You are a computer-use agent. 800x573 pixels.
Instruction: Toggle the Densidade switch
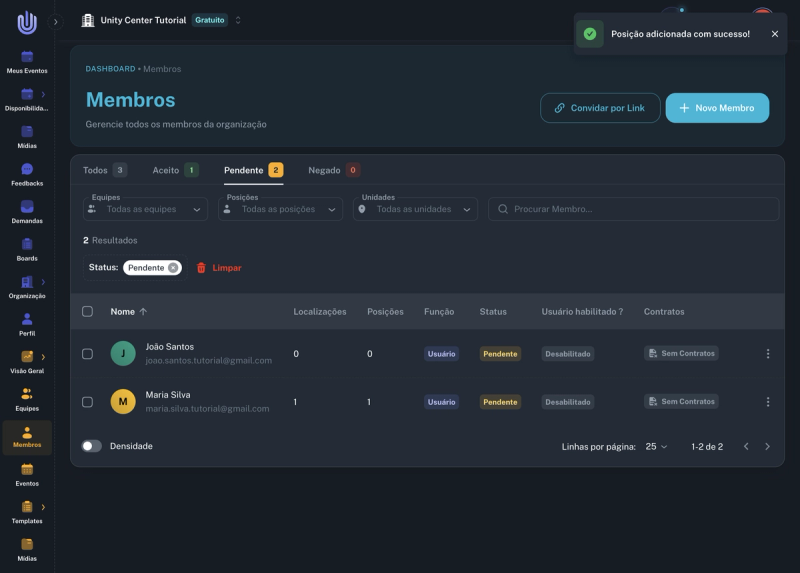[92, 446]
